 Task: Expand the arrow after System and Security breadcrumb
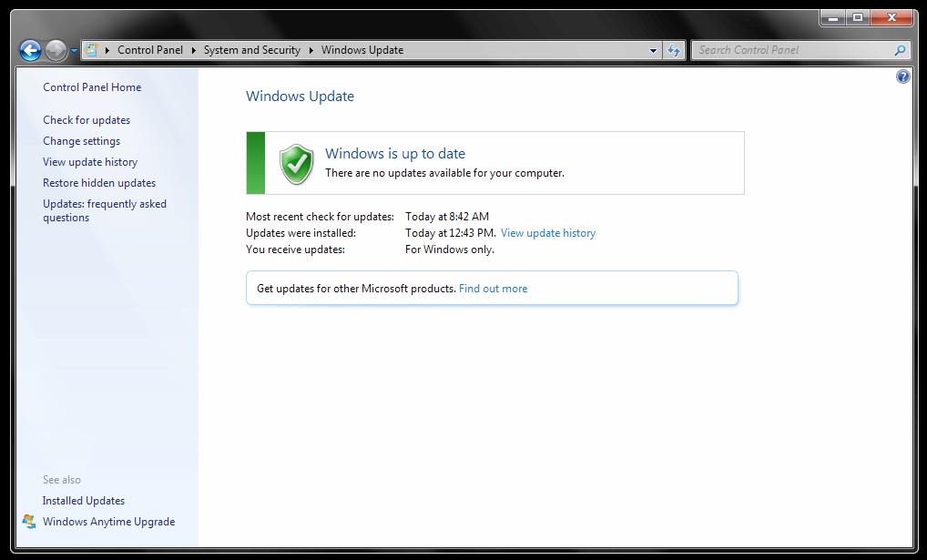(311, 50)
